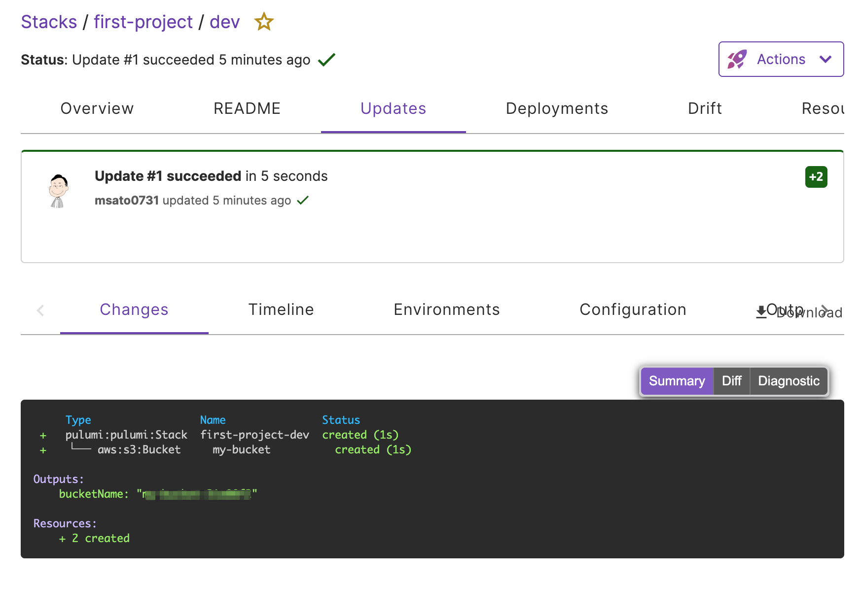861x616 pixels.
Task: Click the Outputs: section label
Action: coord(59,479)
